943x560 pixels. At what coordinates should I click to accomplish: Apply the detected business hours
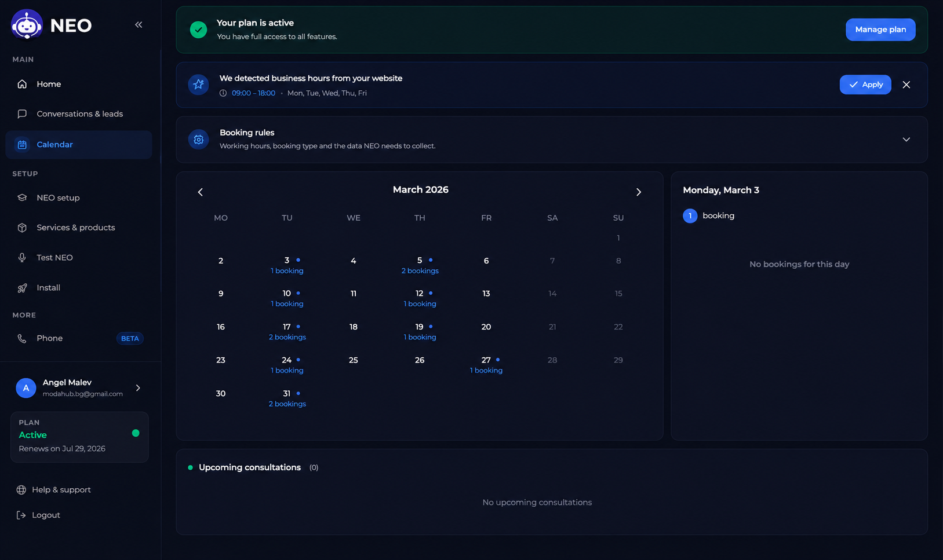point(865,85)
